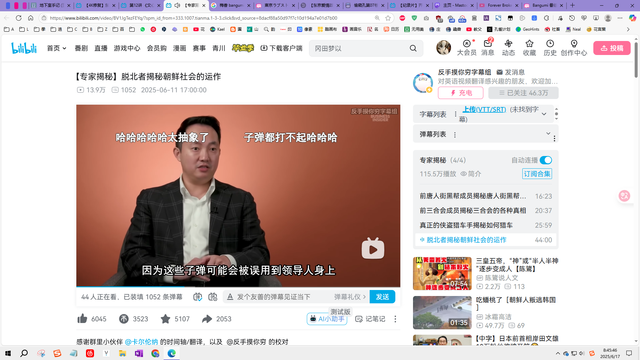Favorite the video with star icon
This screenshot has width=640, height=360.
click(165, 319)
